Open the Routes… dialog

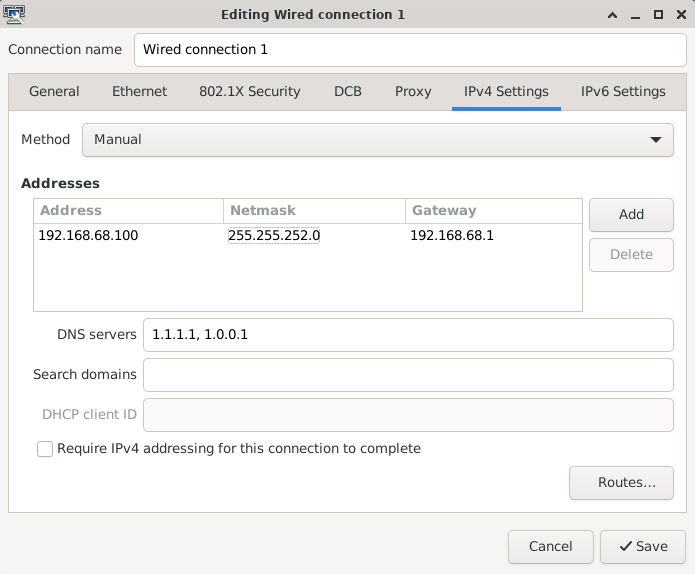click(621, 482)
